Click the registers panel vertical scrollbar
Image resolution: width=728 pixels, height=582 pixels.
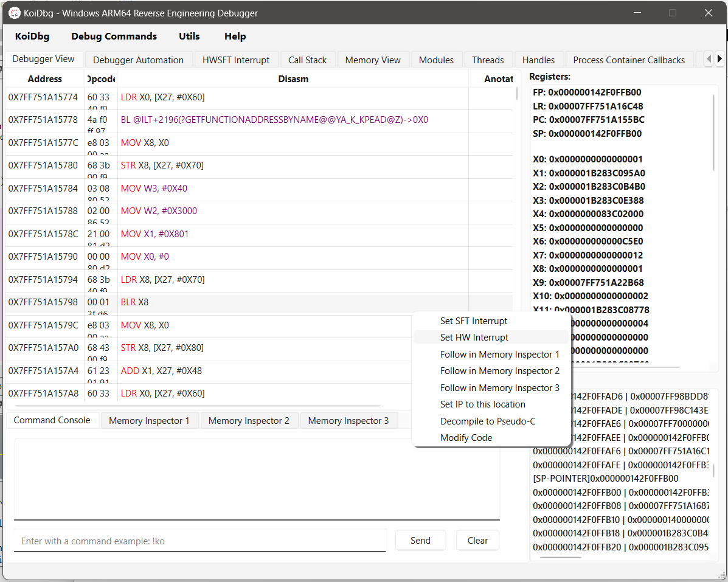[714, 133]
